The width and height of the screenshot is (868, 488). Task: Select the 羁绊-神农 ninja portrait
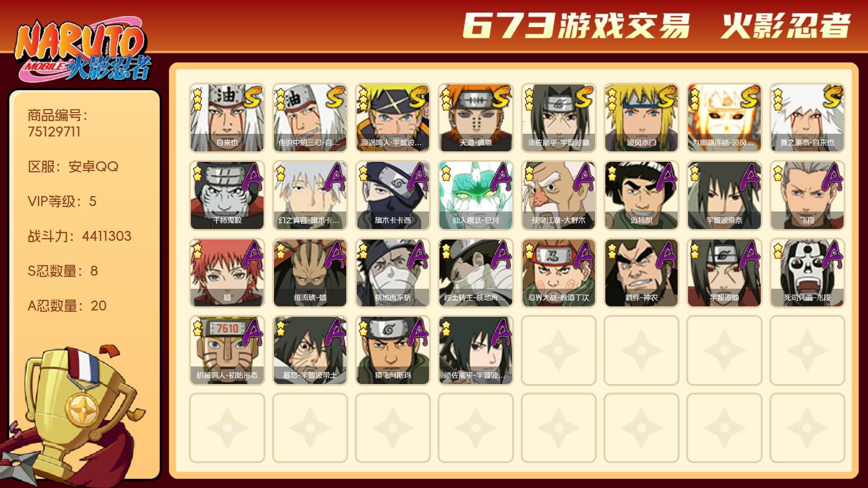641,273
